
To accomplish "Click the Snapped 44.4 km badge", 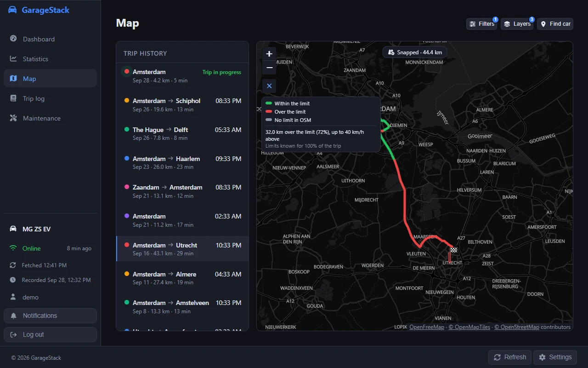I will click(415, 52).
